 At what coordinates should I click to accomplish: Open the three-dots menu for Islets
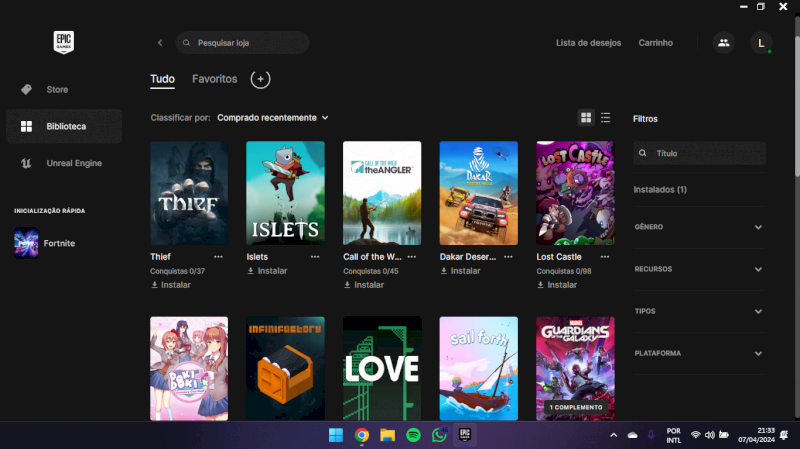click(315, 257)
